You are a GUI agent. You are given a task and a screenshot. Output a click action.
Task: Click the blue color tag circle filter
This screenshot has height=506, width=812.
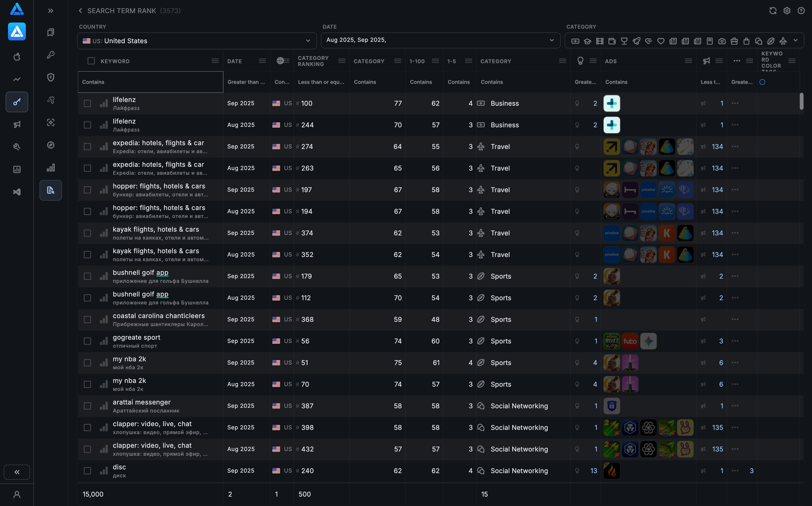coord(762,82)
